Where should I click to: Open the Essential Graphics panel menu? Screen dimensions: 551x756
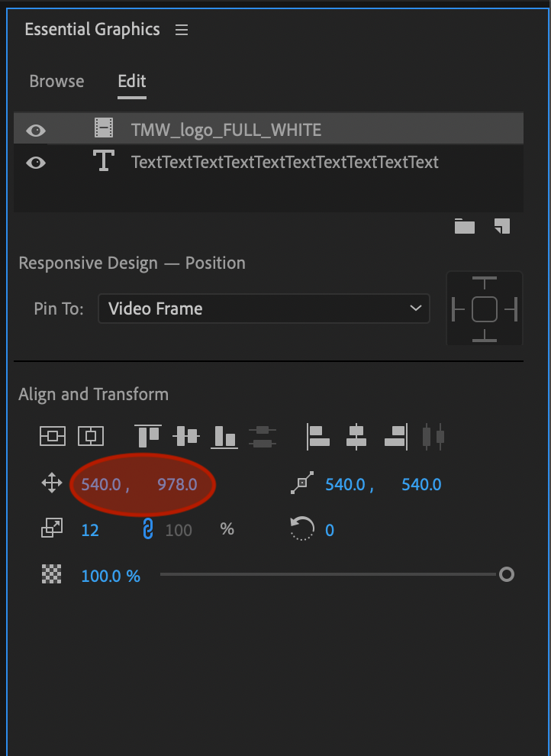pos(181,30)
